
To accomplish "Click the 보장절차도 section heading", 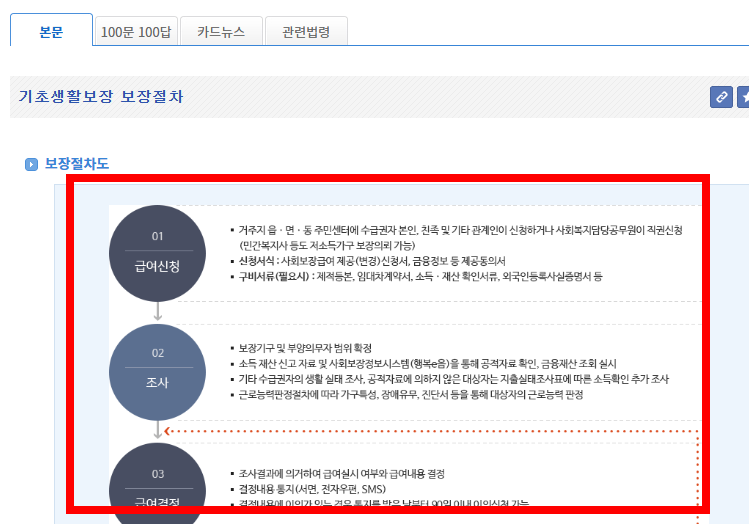I will (x=76, y=164).
